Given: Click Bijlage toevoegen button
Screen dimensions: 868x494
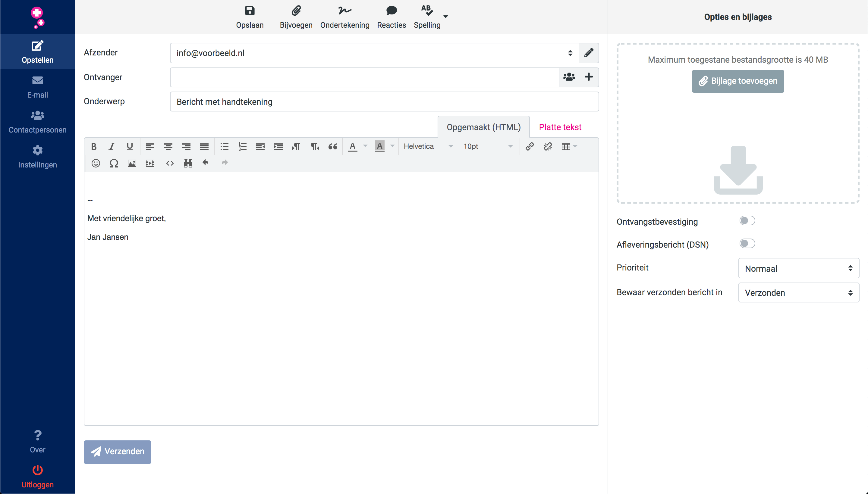Looking at the screenshot, I should (737, 81).
